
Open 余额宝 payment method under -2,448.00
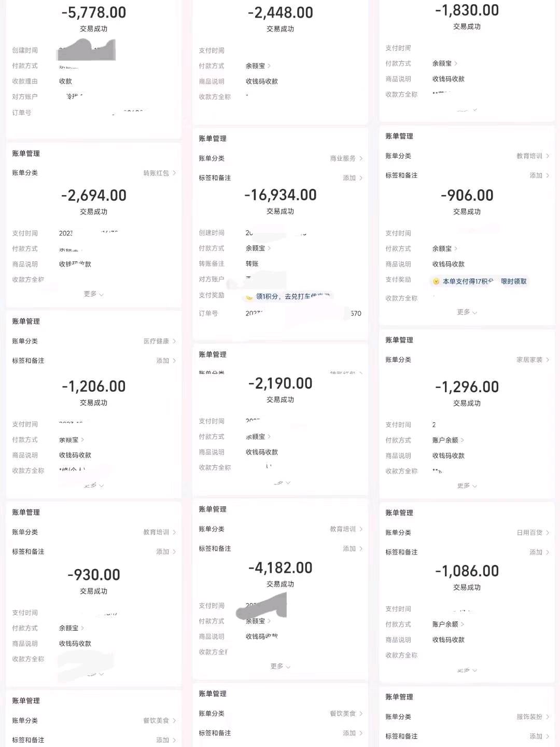258,66
